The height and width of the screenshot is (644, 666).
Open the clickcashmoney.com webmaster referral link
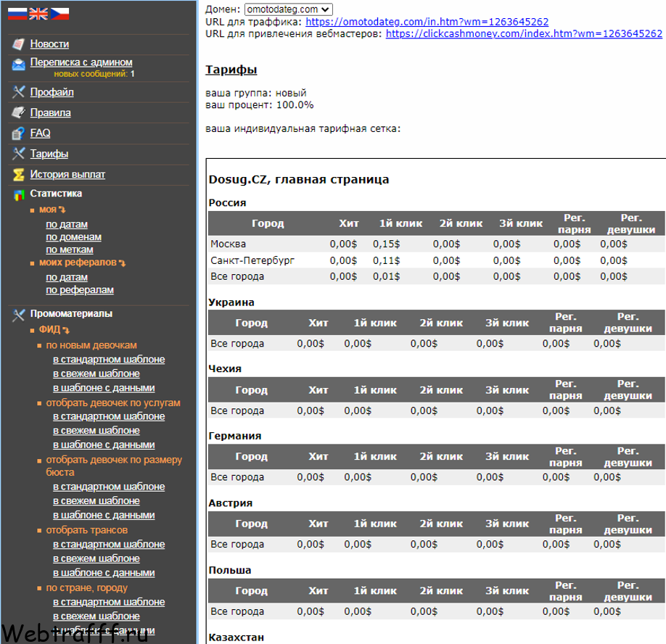click(x=524, y=33)
